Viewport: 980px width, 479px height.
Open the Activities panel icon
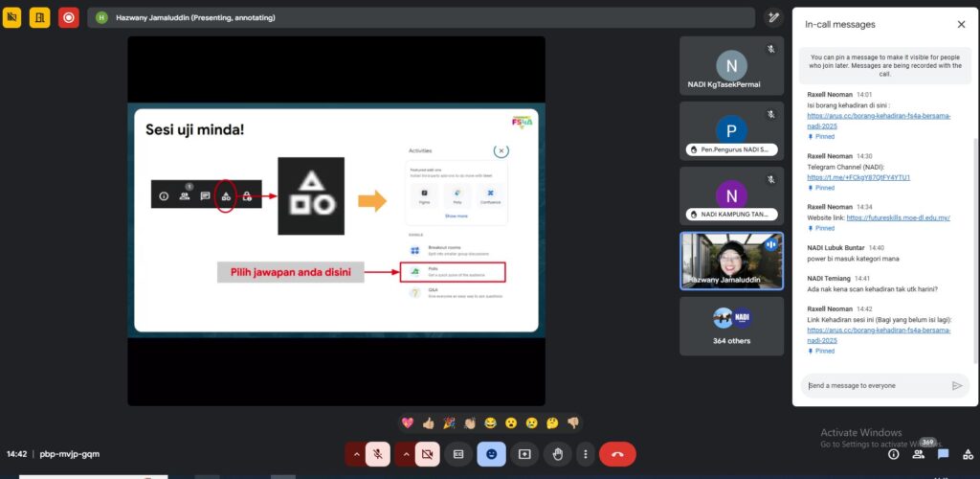tap(967, 454)
